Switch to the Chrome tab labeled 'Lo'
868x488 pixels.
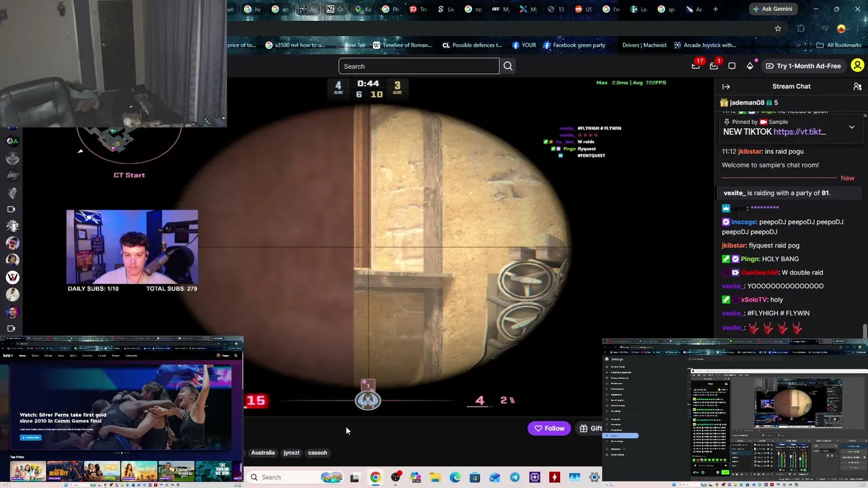click(639, 9)
